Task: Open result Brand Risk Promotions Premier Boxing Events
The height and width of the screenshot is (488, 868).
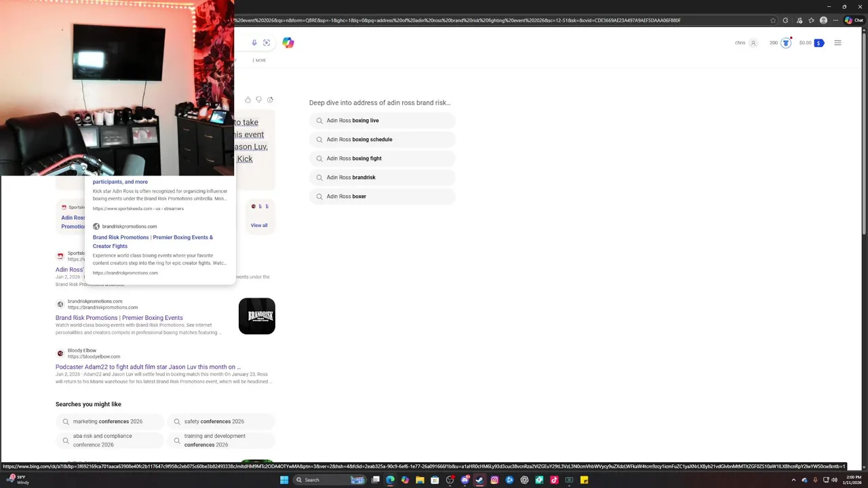Action: coord(119,318)
